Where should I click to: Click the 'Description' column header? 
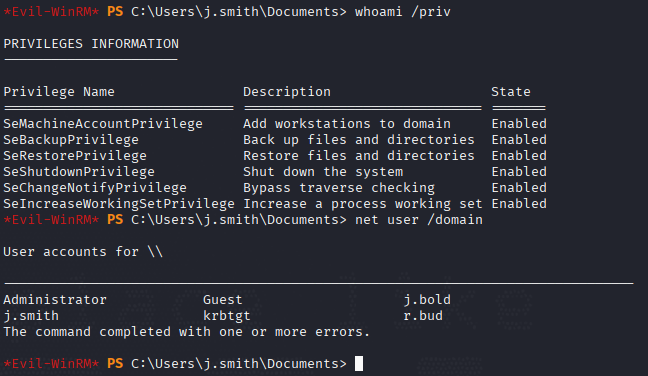287,92
